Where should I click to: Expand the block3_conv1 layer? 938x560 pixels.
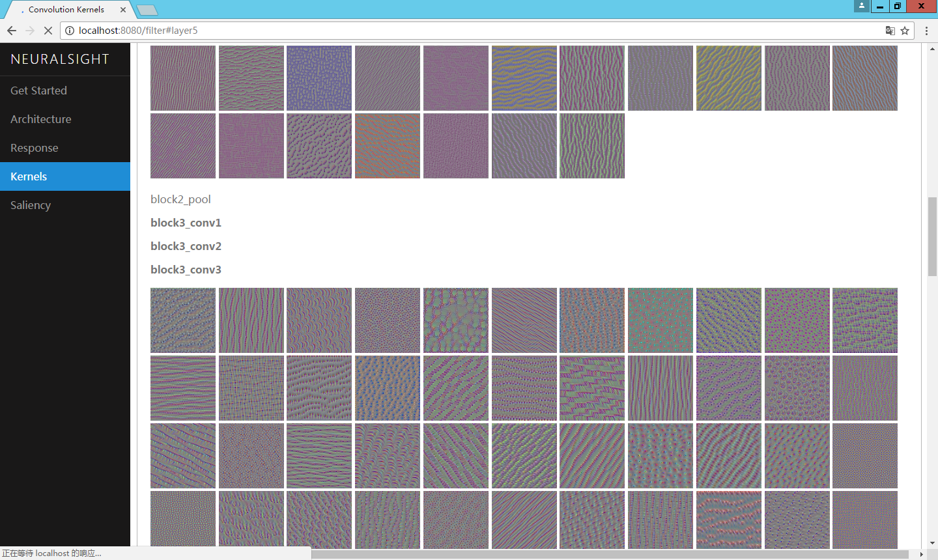186,223
